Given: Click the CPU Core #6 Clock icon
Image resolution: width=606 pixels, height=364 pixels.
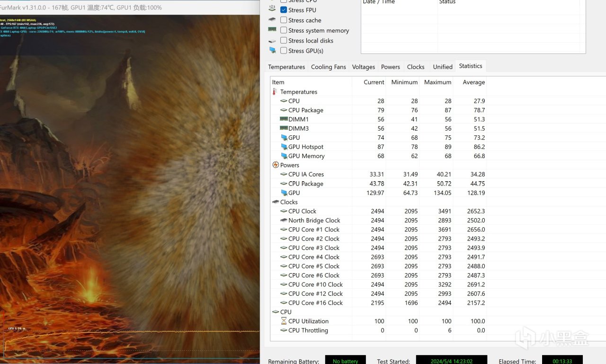Looking at the screenshot, I should (x=284, y=275).
